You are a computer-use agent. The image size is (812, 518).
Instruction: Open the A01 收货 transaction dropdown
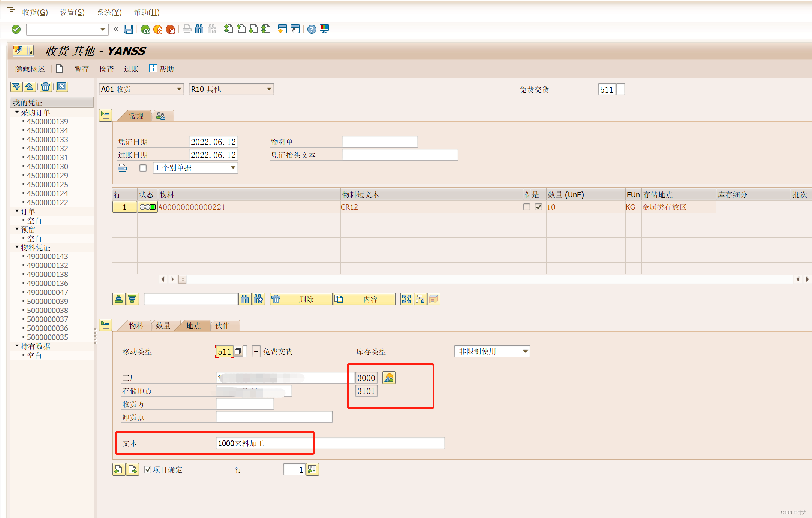179,89
